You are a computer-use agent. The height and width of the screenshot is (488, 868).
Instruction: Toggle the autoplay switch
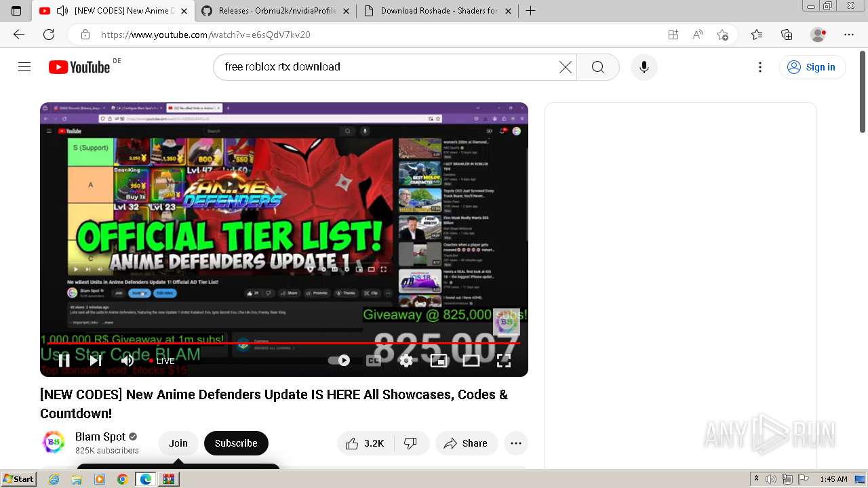(339, 361)
